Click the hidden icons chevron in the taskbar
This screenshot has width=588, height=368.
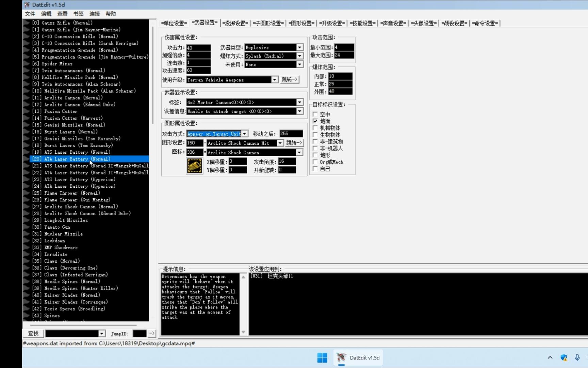coord(550,357)
